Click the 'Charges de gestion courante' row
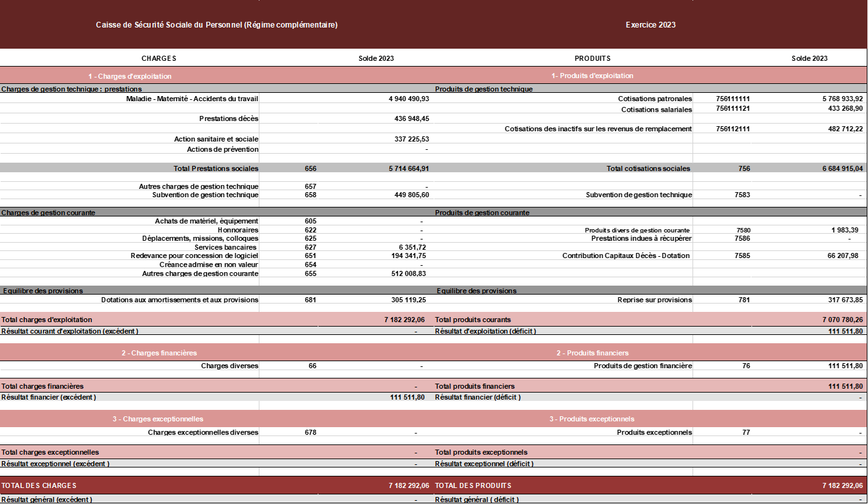868x504 pixels. (x=49, y=213)
